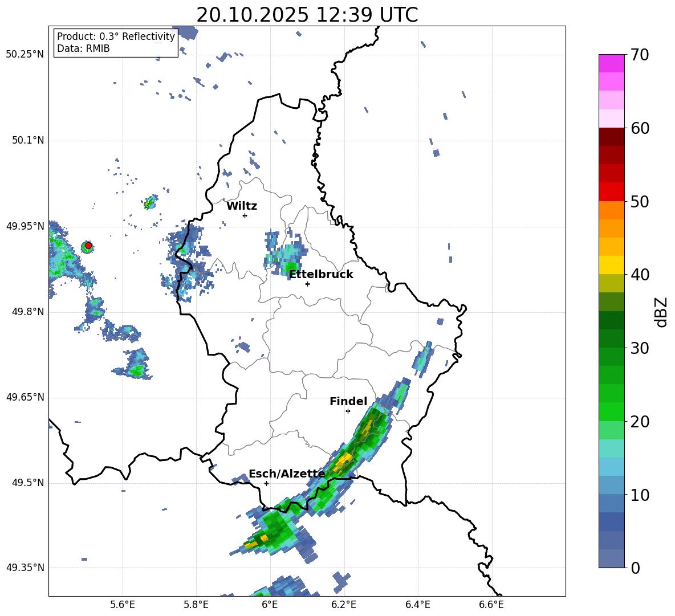The height and width of the screenshot is (616, 675).
Task: Click the 50.1°N latitude label
Action: [x=28, y=140]
